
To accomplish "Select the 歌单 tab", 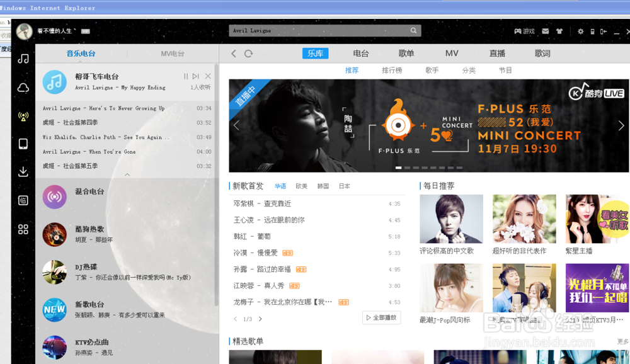I will (x=406, y=54).
